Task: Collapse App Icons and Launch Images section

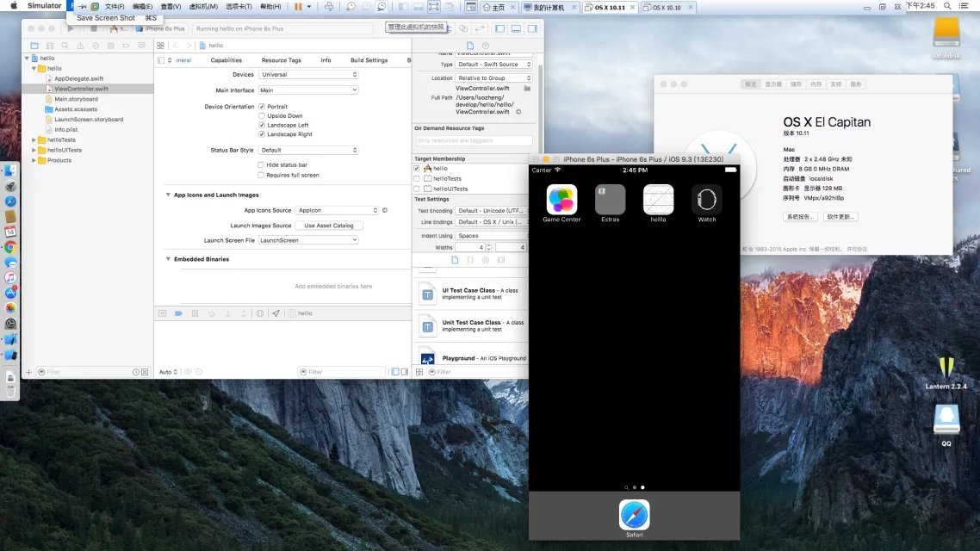Action: 168,195
